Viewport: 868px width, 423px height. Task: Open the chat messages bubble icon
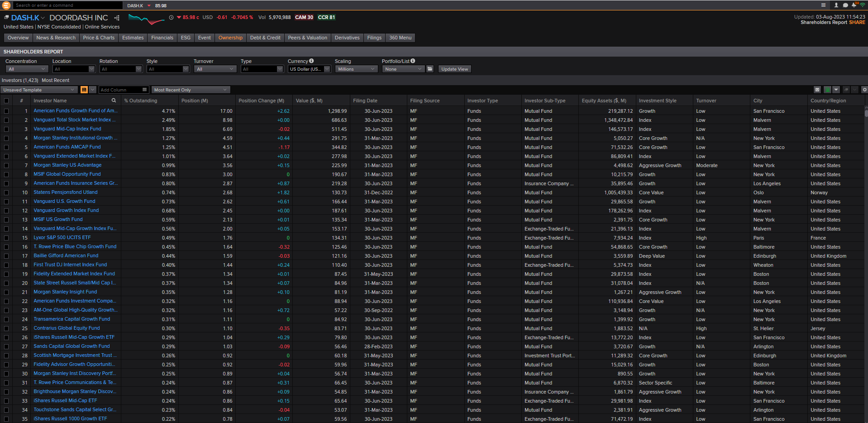click(x=845, y=5)
